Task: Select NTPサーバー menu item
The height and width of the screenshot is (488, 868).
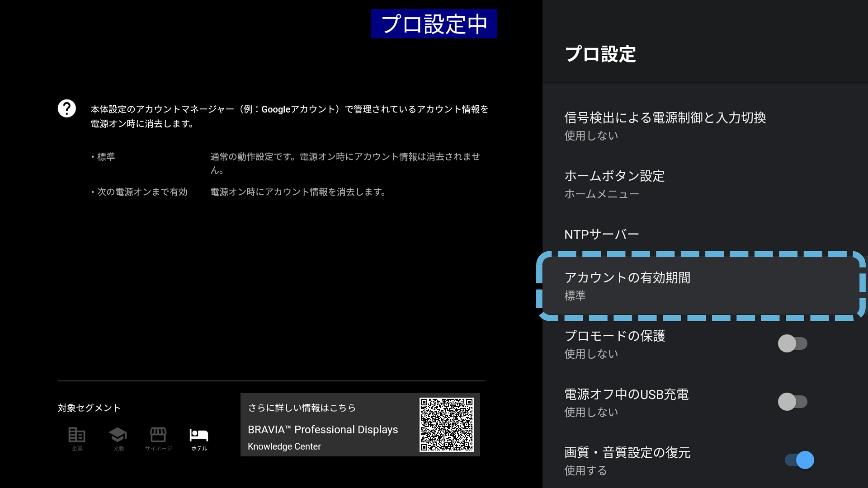Action: click(x=602, y=235)
